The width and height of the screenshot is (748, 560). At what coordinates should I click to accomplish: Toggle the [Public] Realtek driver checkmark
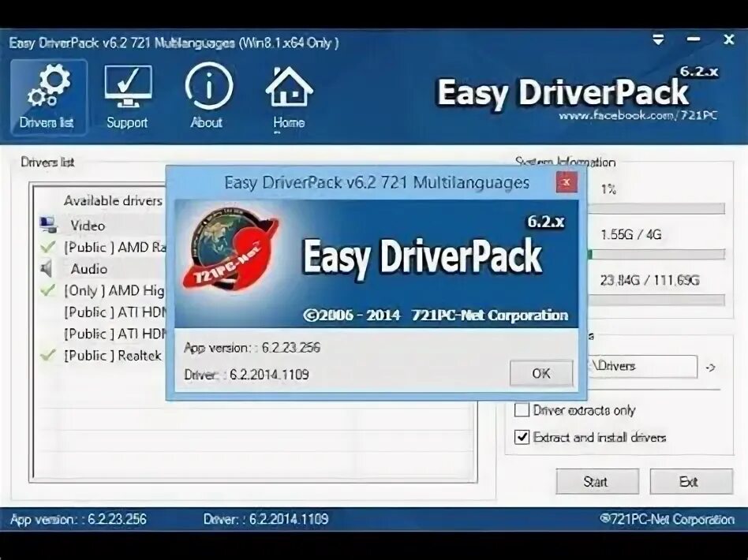pyautogui.click(x=47, y=354)
